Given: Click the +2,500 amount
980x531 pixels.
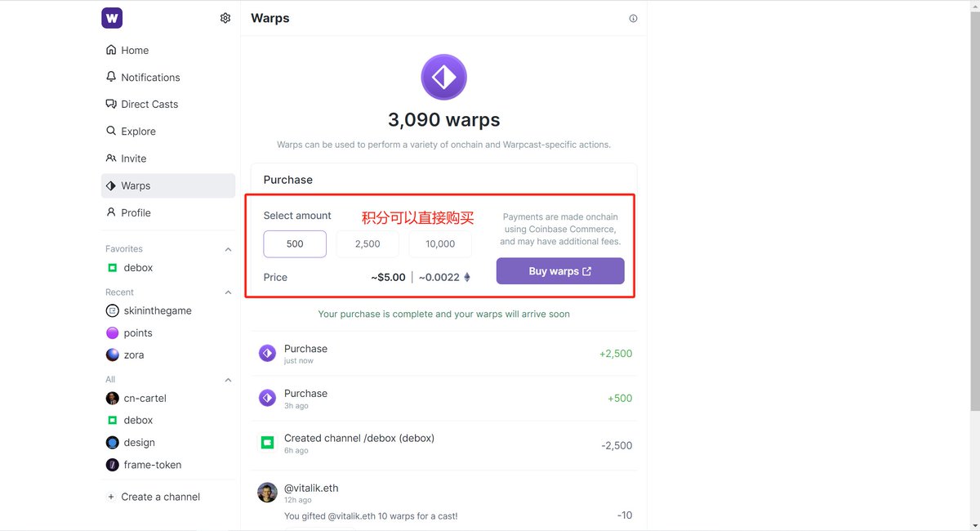Looking at the screenshot, I should (x=616, y=354).
